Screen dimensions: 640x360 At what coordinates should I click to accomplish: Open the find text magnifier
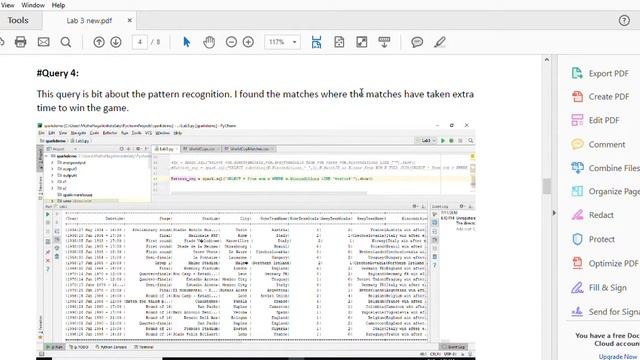(x=66, y=42)
